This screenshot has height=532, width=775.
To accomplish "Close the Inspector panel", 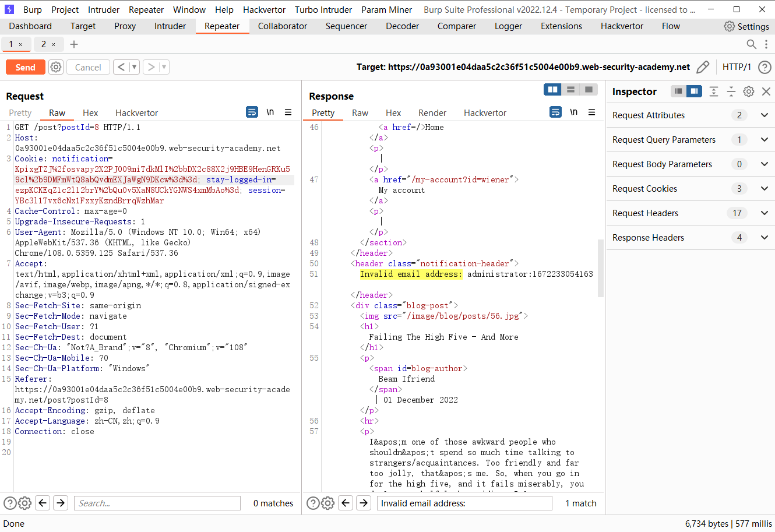I will tap(766, 91).
